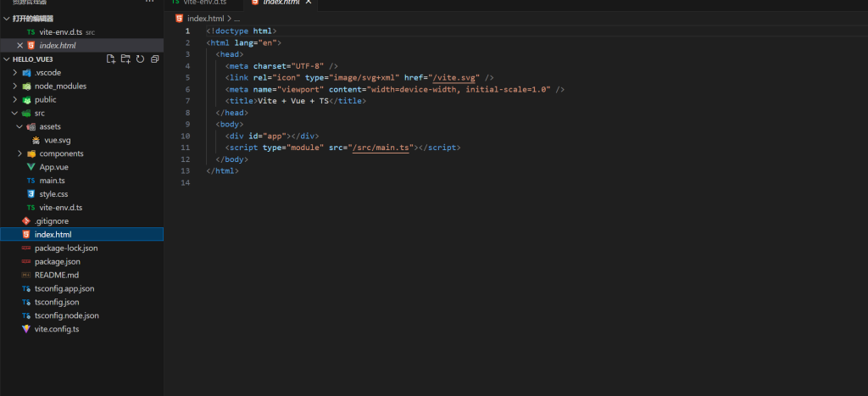The image size is (868, 396).
Task: Open vue.svg in assets folder
Action: tap(57, 140)
